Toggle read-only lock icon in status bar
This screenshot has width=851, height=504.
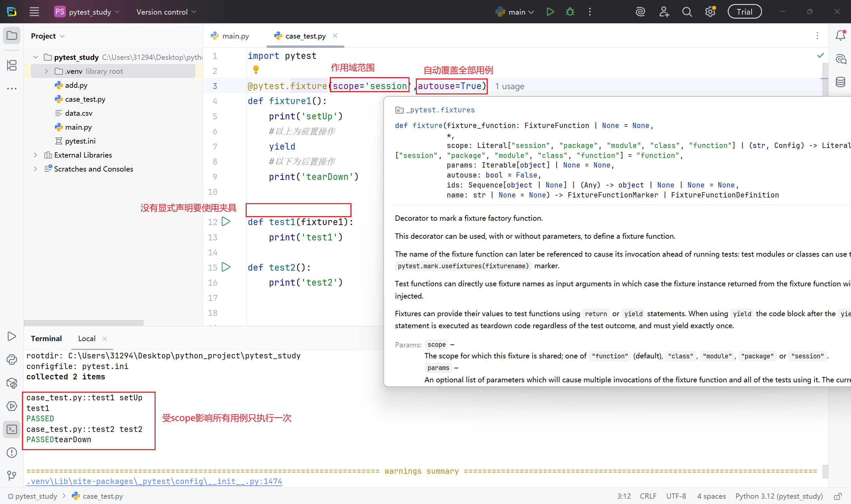tap(838, 496)
